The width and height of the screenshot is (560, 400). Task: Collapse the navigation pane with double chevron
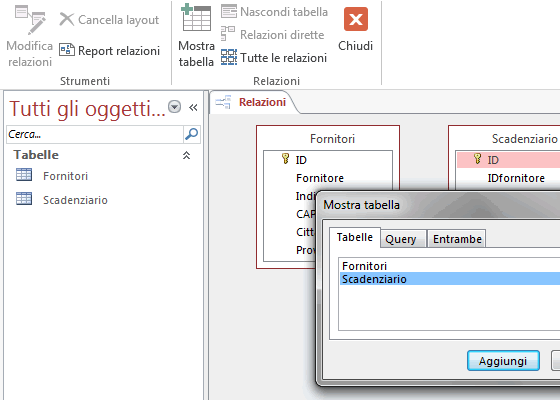coord(193,107)
